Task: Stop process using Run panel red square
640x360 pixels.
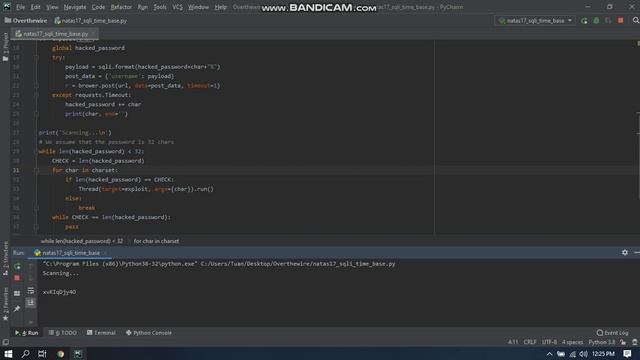Action: (x=17, y=278)
